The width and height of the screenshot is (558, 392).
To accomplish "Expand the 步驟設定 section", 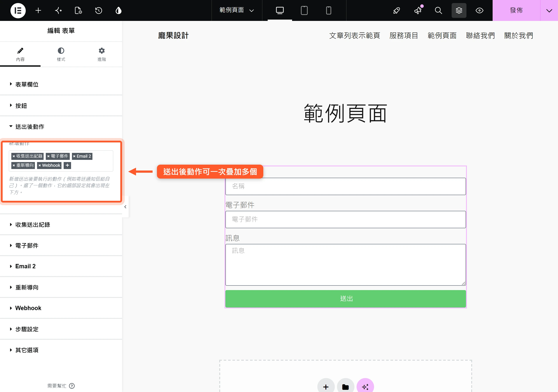I will tap(61, 329).
